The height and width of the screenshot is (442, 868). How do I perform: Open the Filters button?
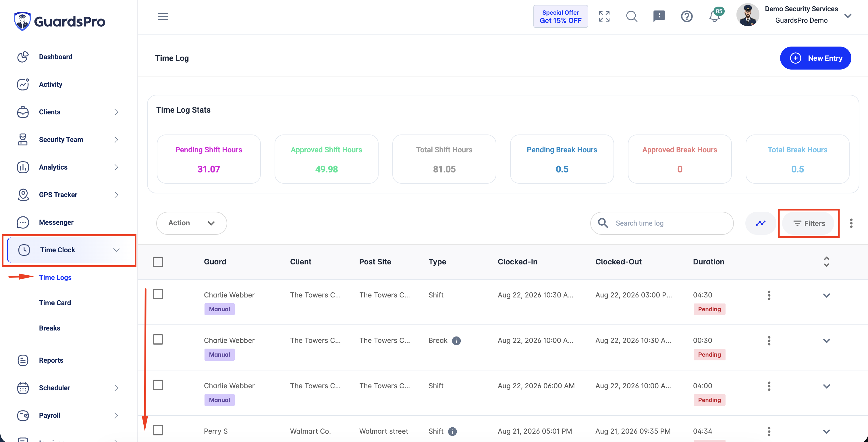(808, 223)
